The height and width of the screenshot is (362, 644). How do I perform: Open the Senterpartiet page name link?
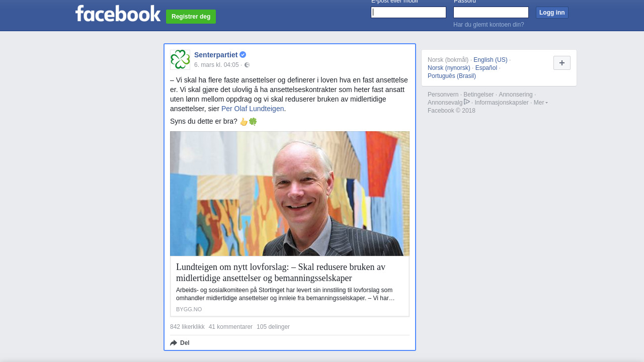point(216,55)
